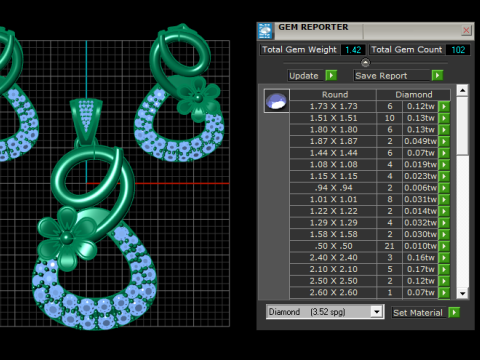Click the green arrow for the .94 X .94 row
The image size is (480, 360).
pyautogui.click(x=444, y=188)
